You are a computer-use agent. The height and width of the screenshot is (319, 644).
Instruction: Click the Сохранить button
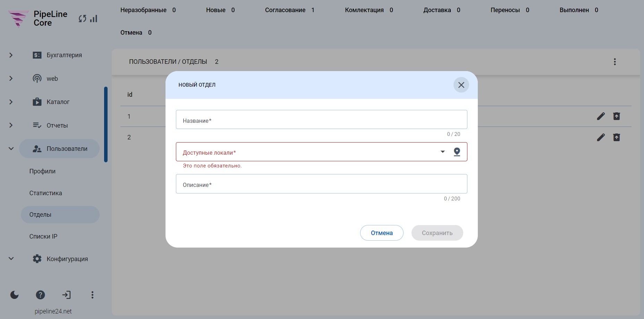pos(437,233)
